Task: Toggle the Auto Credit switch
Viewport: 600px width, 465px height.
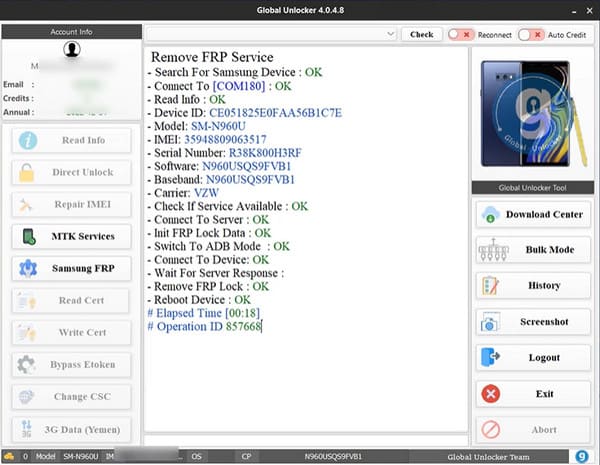Action: (x=531, y=35)
